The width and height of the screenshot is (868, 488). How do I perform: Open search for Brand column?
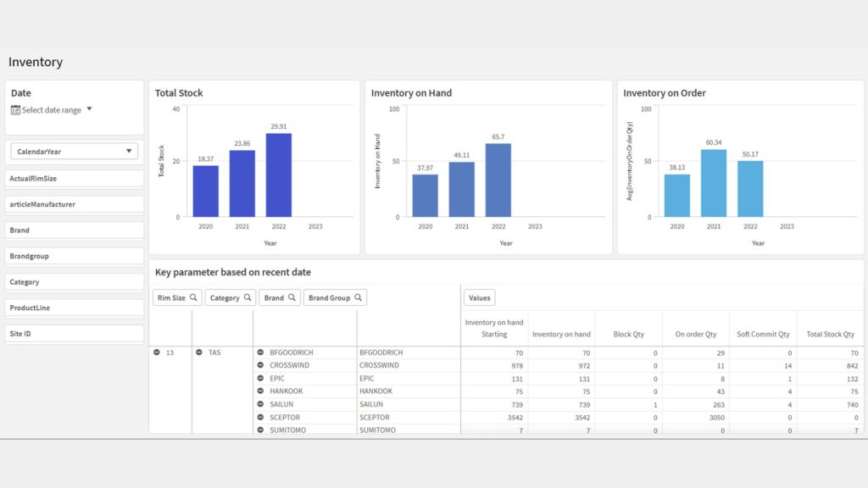292,298
